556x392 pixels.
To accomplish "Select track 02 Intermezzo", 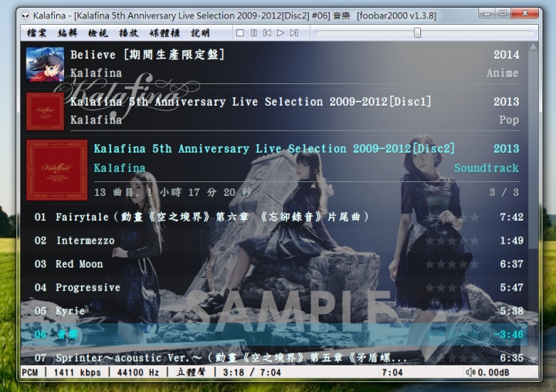I will (273, 241).
